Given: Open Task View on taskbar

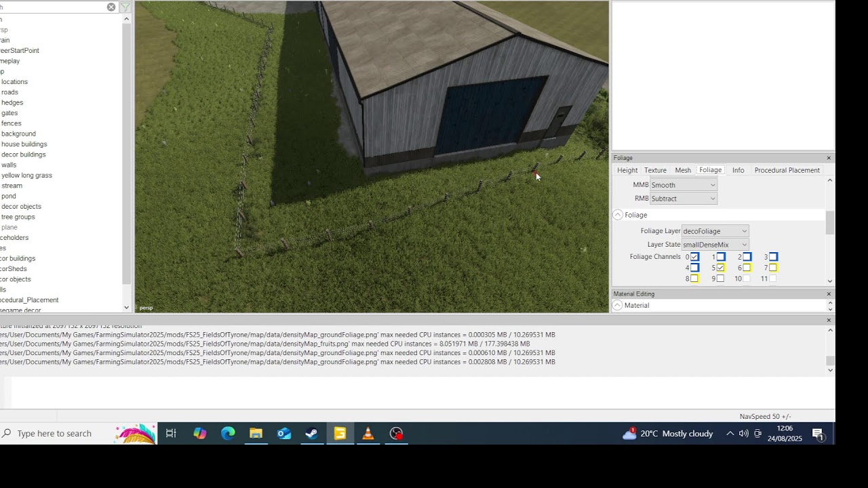Looking at the screenshot, I should pyautogui.click(x=171, y=433).
